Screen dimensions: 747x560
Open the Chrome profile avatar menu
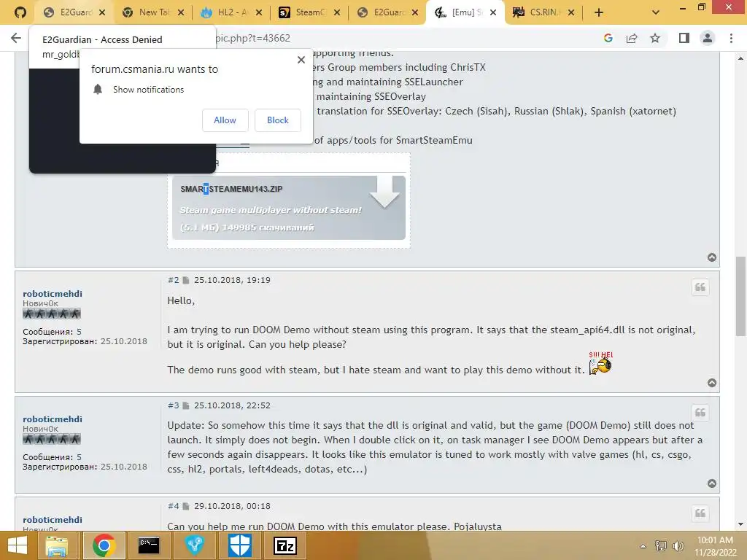point(708,38)
